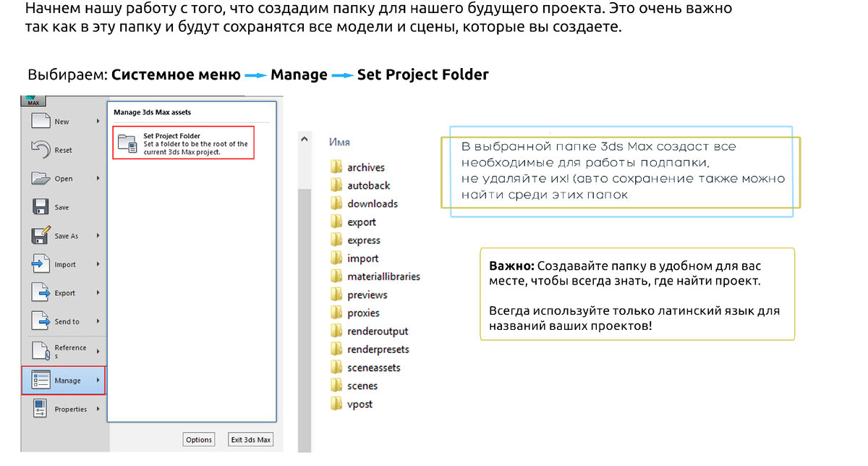Click the archives folder icon

click(336, 167)
